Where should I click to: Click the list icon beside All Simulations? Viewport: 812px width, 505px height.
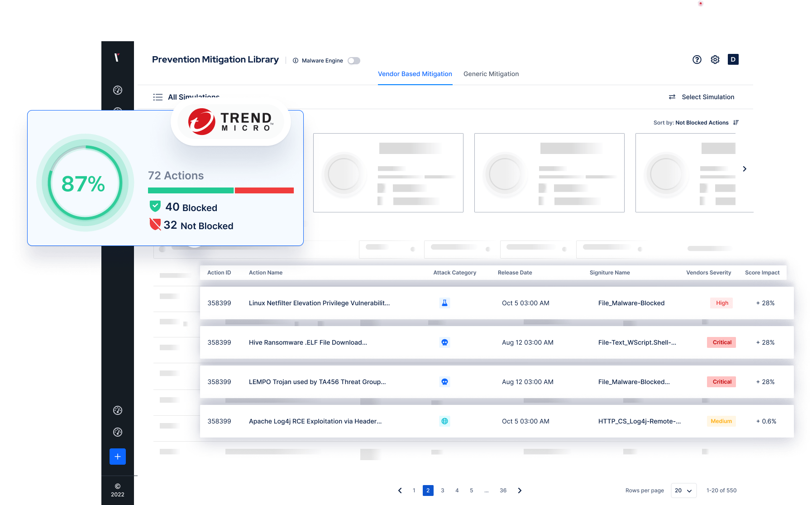[158, 96]
